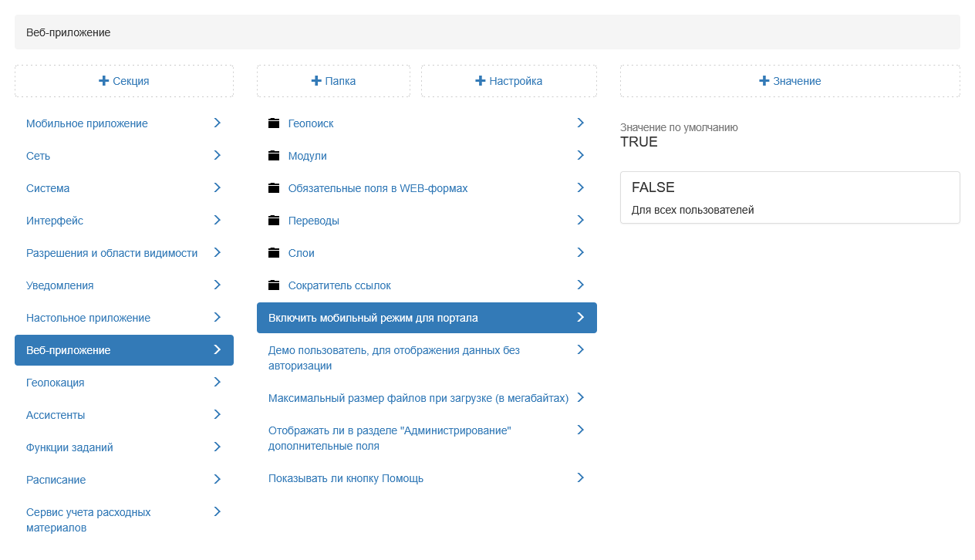Click the folder icon beside Переводы

pos(274,221)
